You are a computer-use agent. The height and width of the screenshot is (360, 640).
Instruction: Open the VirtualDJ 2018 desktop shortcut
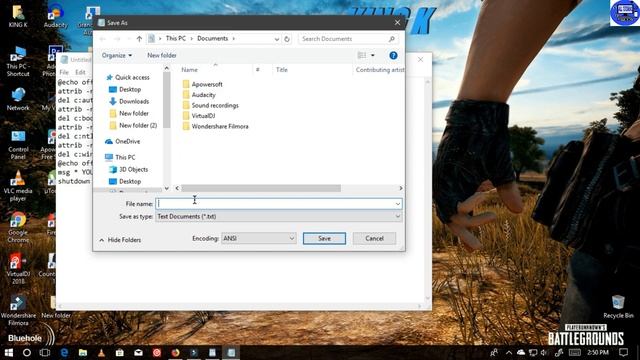18,269
